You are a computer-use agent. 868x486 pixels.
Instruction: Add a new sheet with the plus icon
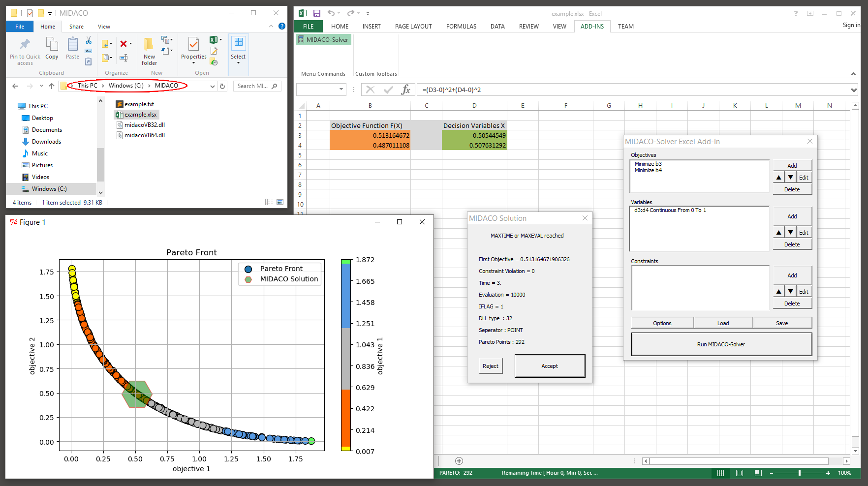459,461
